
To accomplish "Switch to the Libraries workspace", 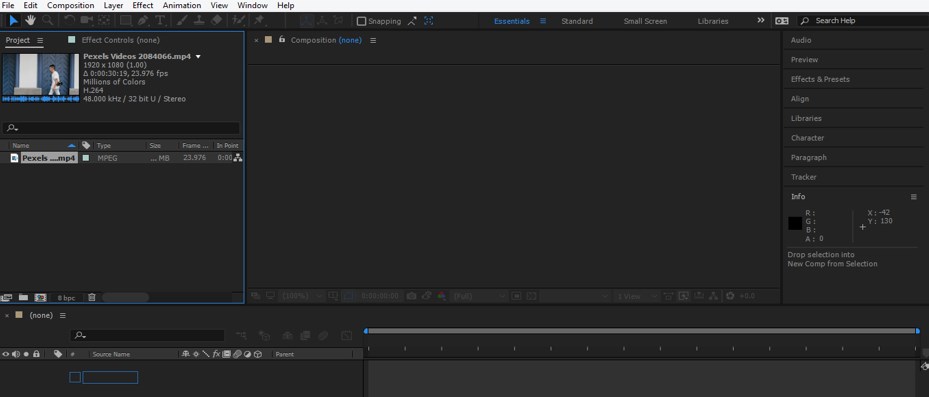I will coord(713,21).
